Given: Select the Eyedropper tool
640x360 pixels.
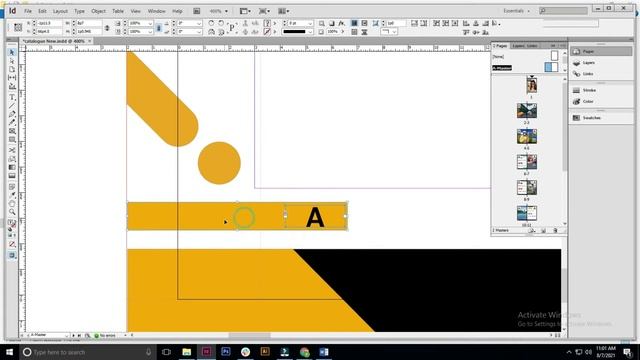Looking at the screenshot, I should click(x=12, y=195).
